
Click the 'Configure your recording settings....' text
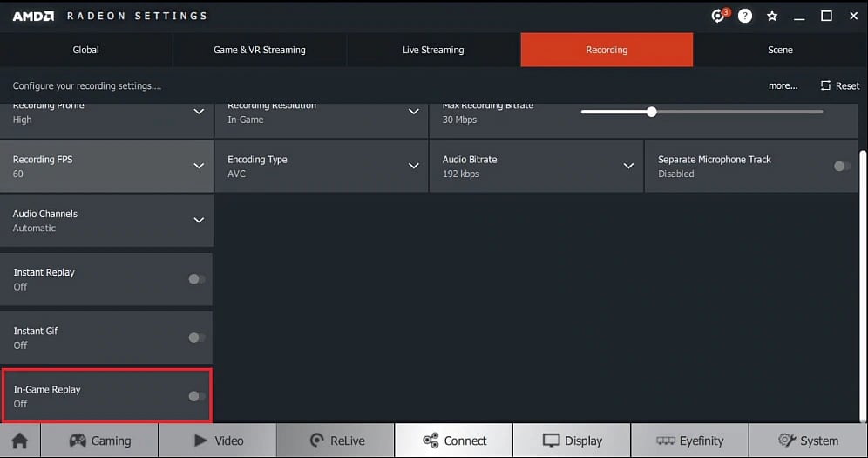(87, 85)
